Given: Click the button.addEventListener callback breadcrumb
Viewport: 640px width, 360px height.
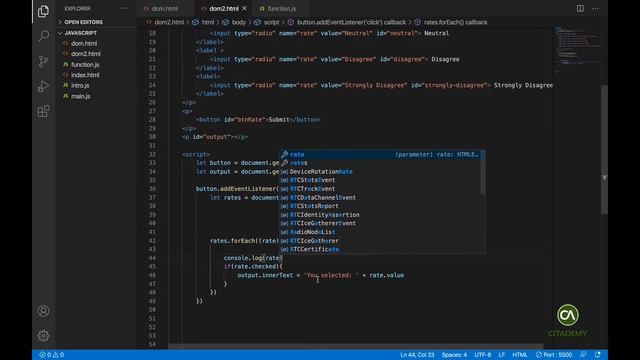Looking at the screenshot, I should pyautogui.click(x=347, y=22).
